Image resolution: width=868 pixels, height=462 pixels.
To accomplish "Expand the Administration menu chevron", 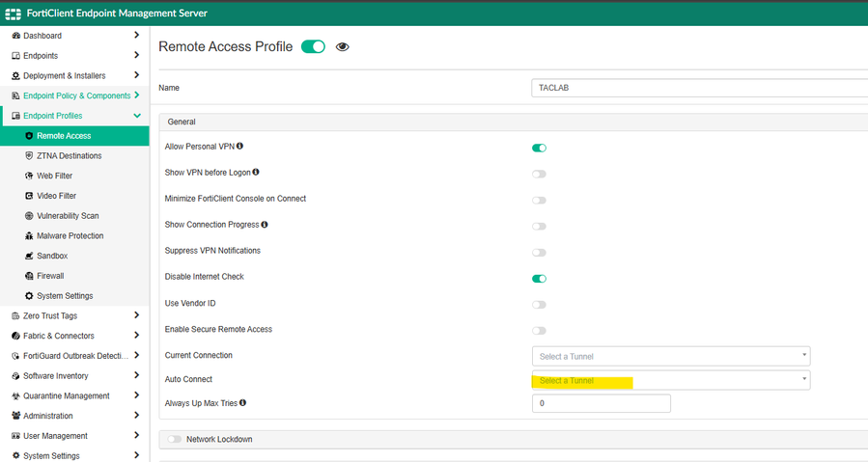I will (137, 415).
